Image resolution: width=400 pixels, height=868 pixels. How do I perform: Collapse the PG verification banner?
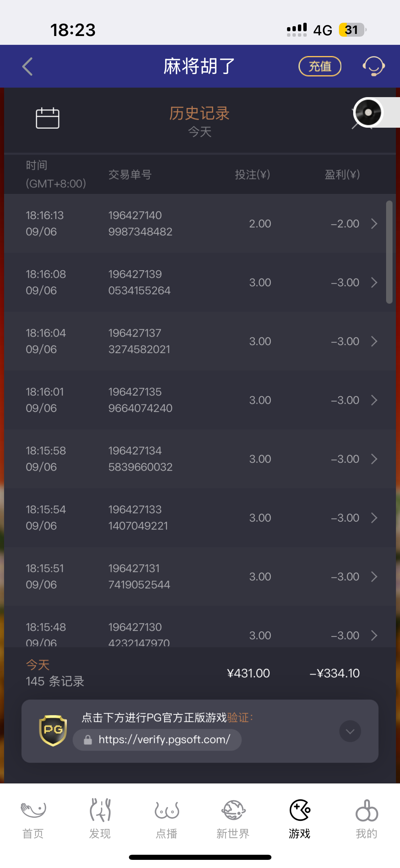click(x=350, y=731)
